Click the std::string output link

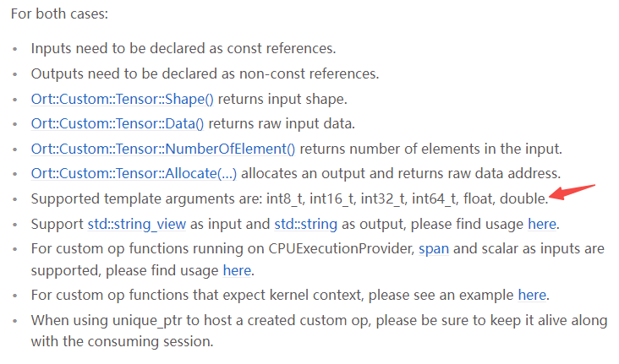click(306, 224)
